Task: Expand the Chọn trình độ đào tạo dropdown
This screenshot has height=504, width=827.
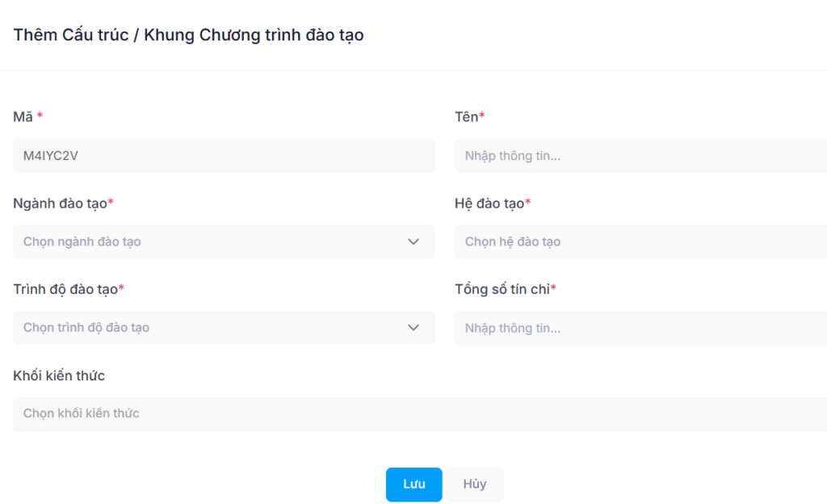Action: click(225, 328)
